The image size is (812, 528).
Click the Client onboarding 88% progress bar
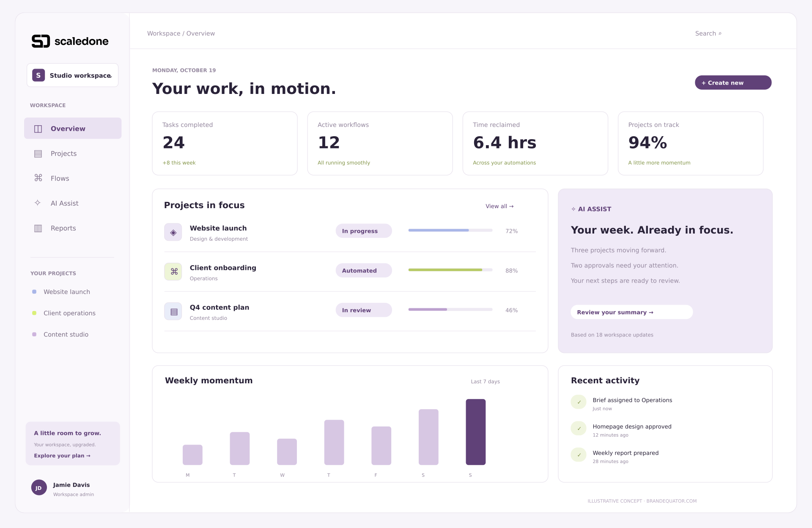click(x=450, y=270)
